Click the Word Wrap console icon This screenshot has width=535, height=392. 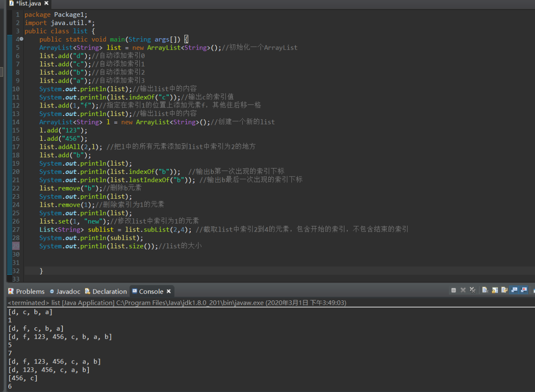pos(504,290)
